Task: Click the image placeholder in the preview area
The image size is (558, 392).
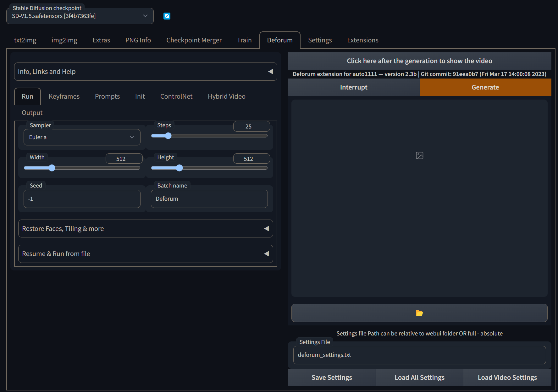Action: pyautogui.click(x=419, y=155)
